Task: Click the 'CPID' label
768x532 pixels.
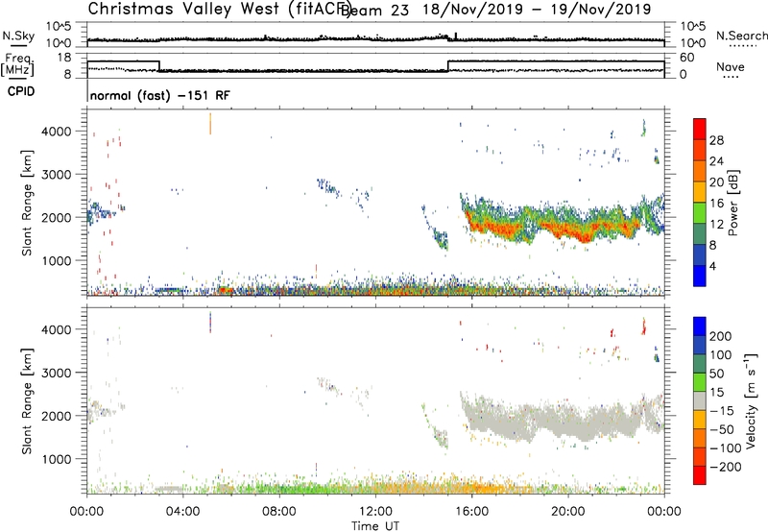Action: (x=21, y=91)
